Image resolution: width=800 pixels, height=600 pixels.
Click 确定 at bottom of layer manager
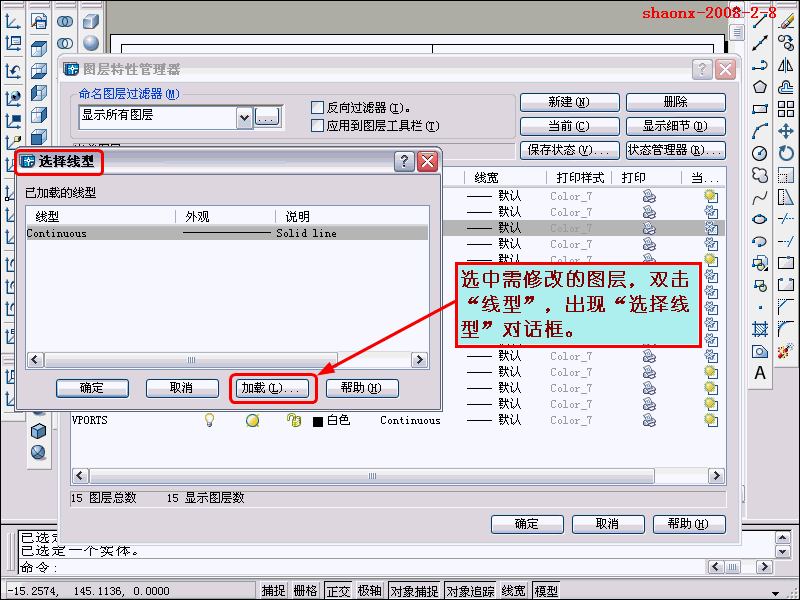pos(527,524)
